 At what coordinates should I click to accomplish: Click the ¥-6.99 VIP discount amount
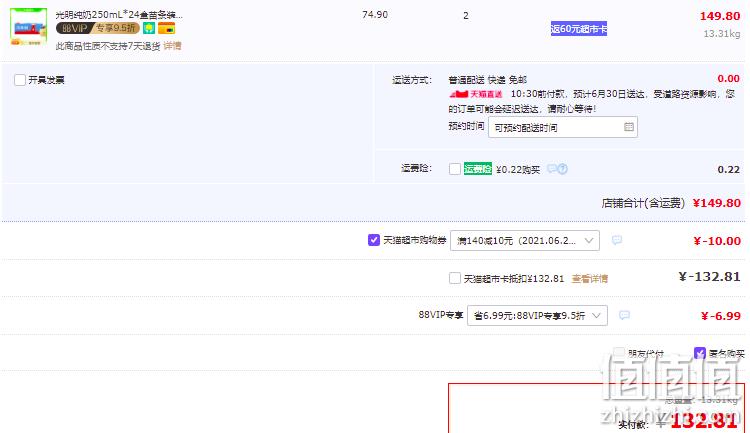click(721, 316)
